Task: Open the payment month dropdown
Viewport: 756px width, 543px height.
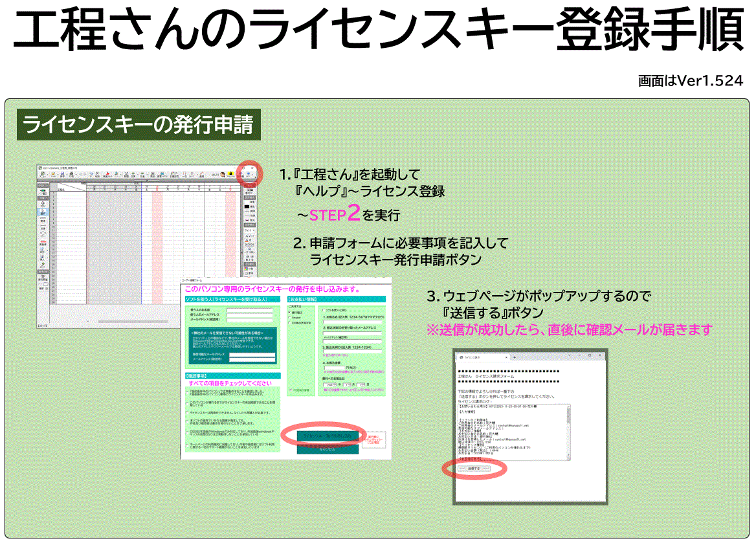Action: tap(348, 385)
